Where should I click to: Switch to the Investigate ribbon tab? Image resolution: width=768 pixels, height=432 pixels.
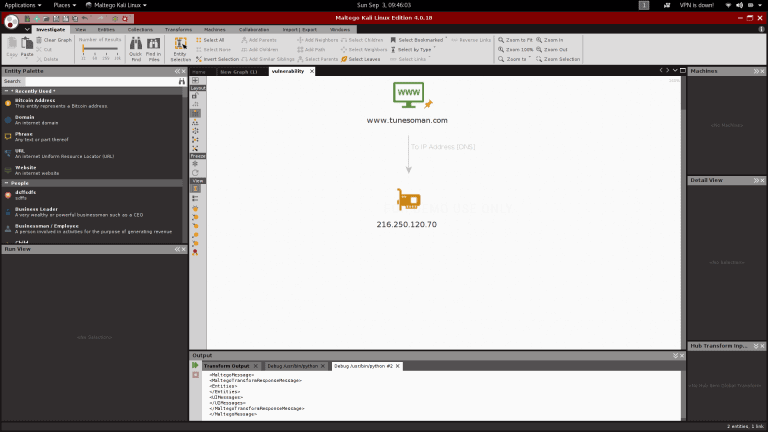click(x=50, y=29)
